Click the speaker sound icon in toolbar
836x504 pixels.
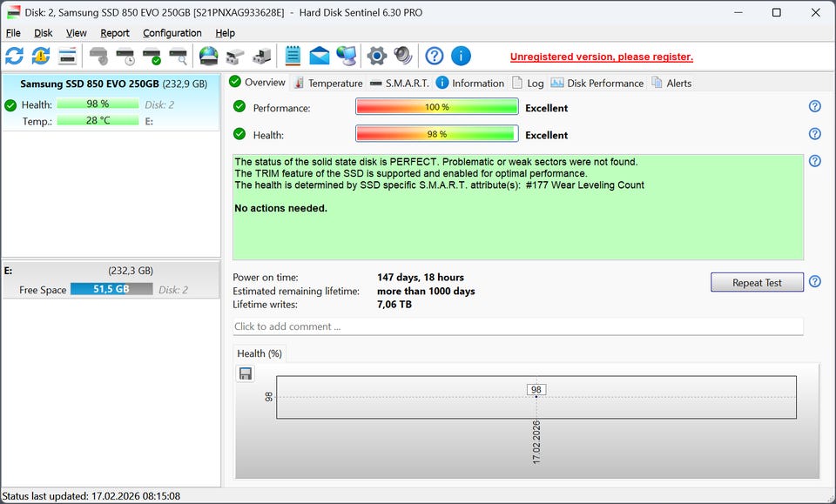click(402, 57)
